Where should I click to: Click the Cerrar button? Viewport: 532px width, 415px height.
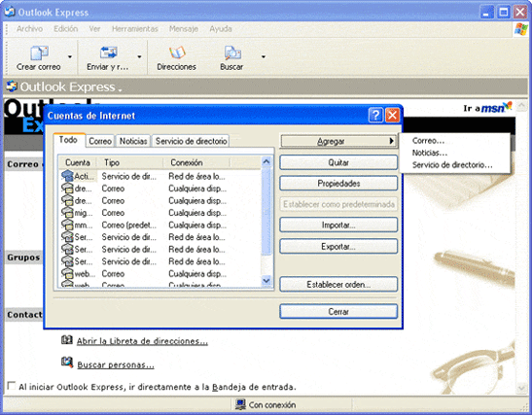[338, 311]
